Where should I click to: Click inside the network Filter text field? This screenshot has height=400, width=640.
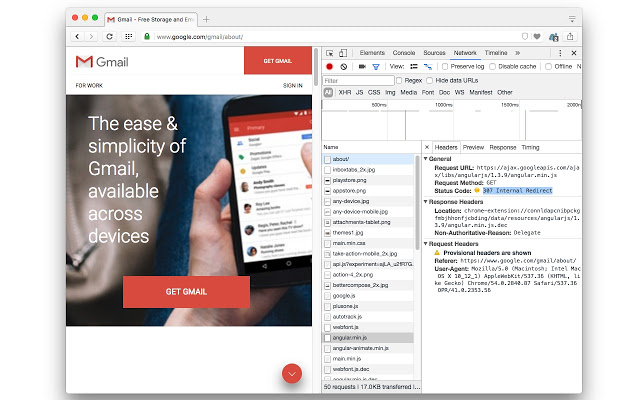click(358, 80)
